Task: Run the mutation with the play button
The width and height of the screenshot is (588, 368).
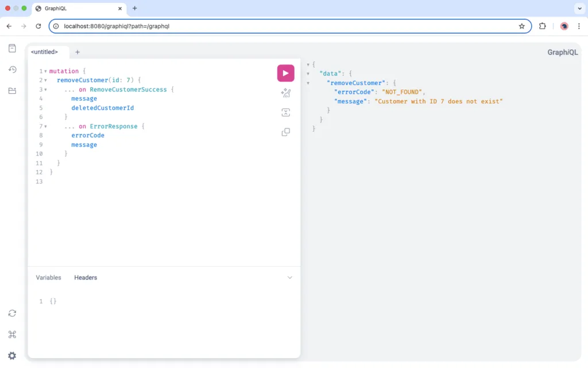Action: 285,73
